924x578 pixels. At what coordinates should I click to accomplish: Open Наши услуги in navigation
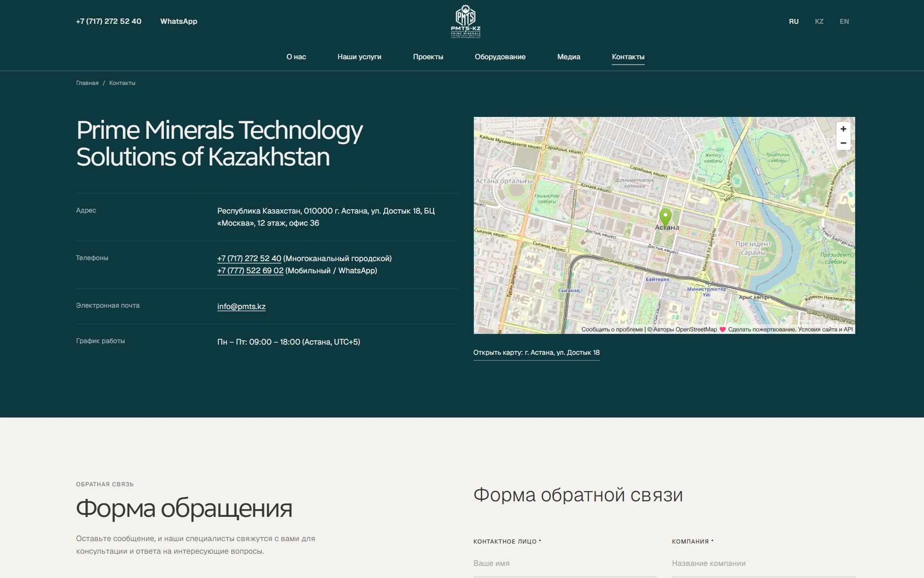tap(359, 57)
